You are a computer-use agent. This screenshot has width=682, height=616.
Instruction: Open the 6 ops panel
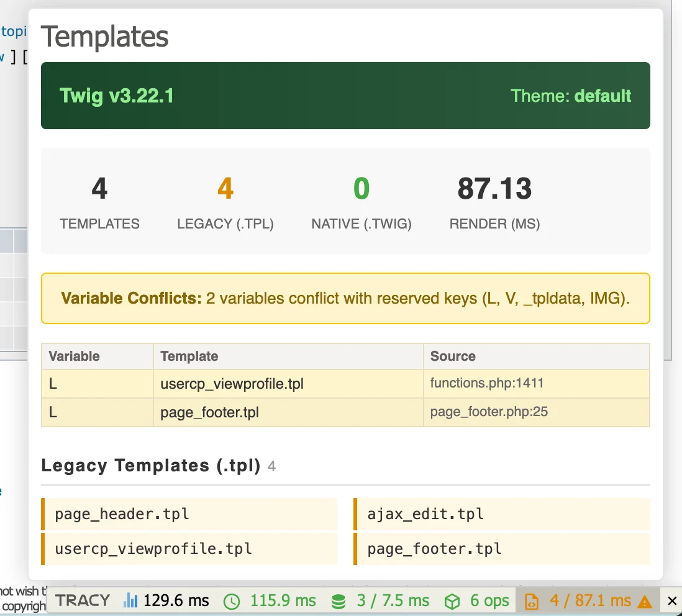coord(476,600)
